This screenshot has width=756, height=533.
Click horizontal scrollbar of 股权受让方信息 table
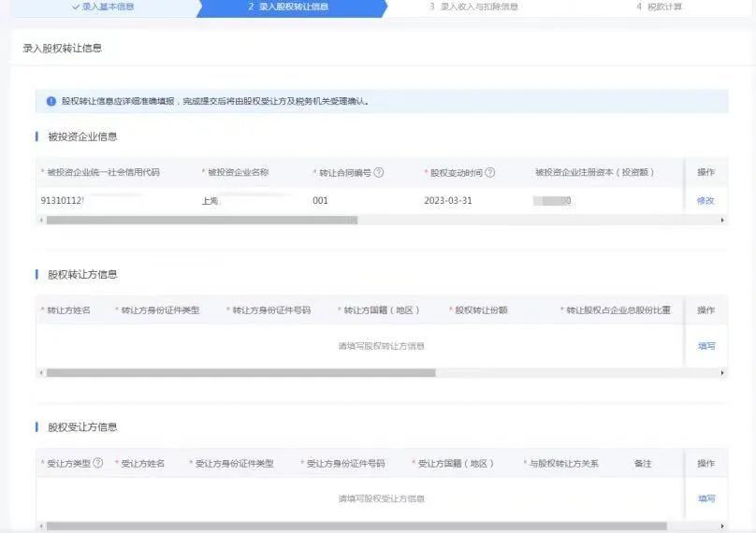356,526
